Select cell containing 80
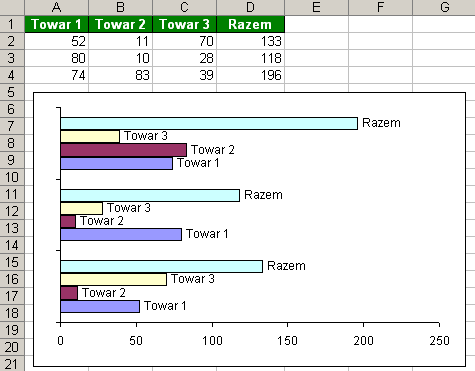This screenshot has height=371, width=475. [56, 58]
